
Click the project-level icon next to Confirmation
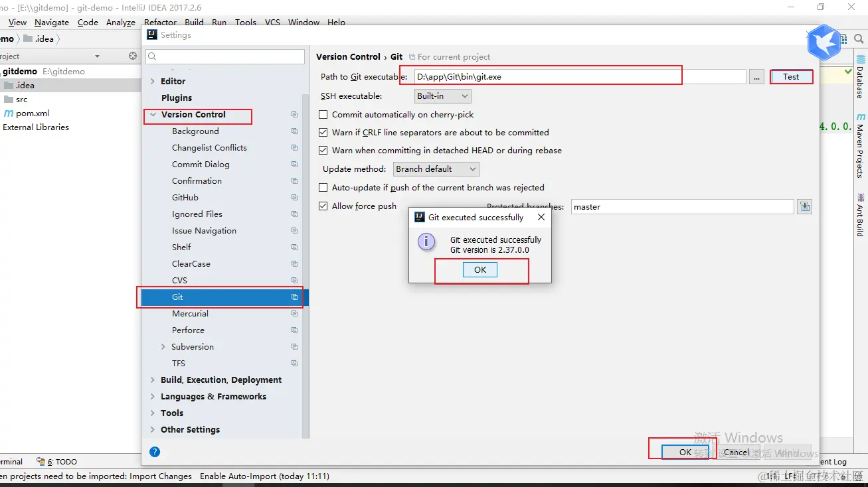click(294, 181)
